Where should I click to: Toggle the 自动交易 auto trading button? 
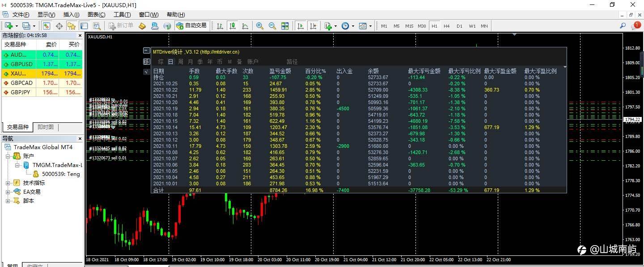coord(191,26)
